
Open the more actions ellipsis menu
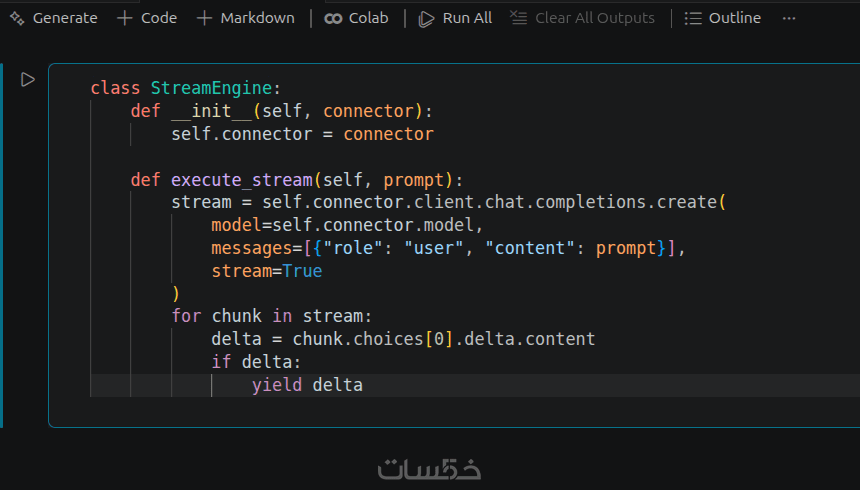[789, 18]
